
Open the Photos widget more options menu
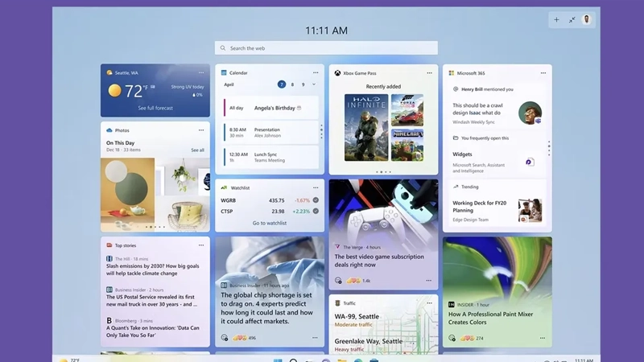tap(201, 130)
